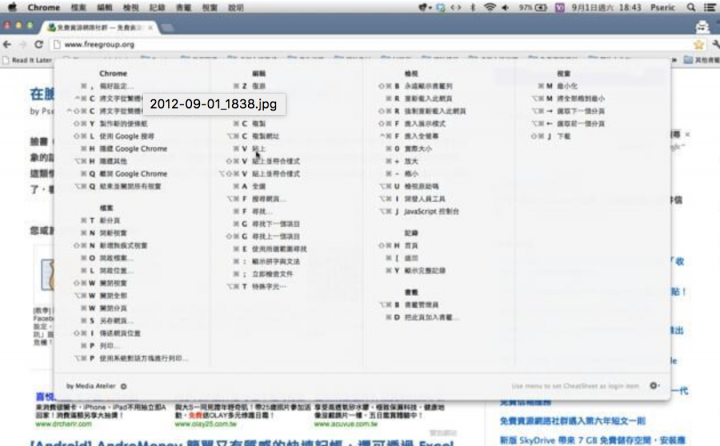Open the CheatSheet gear settings menu
This screenshot has width=720, height=446.
pyautogui.click(x=654, y=385)
